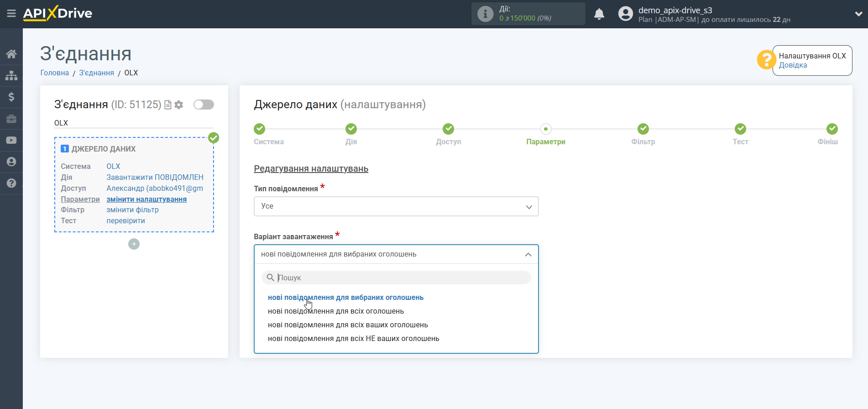The height and width of the screenshot is (409, 868).
Task: Click the account avatar icon
Action: (625, 14)
